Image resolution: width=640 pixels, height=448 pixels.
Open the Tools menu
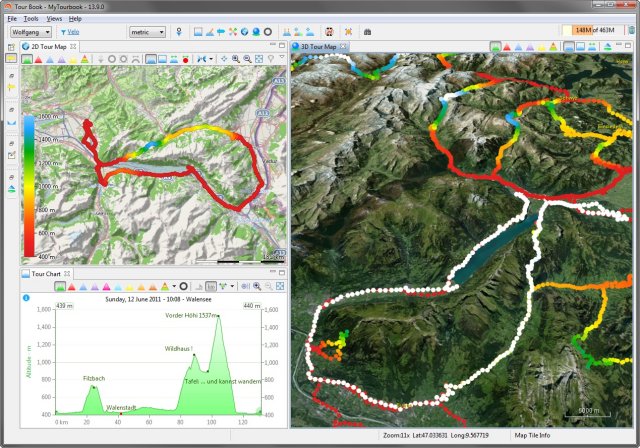31,19
